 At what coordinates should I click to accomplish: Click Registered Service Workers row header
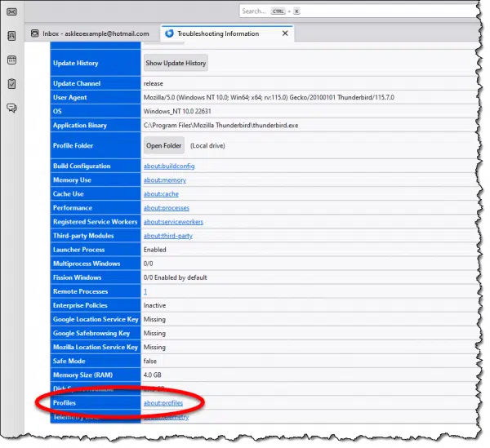coord(96,222)
